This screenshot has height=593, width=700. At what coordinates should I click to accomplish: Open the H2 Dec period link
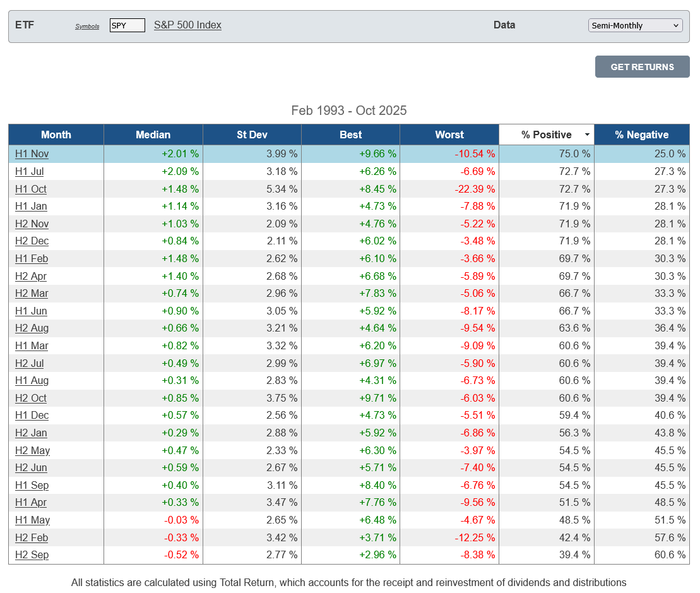click(32, 241)
